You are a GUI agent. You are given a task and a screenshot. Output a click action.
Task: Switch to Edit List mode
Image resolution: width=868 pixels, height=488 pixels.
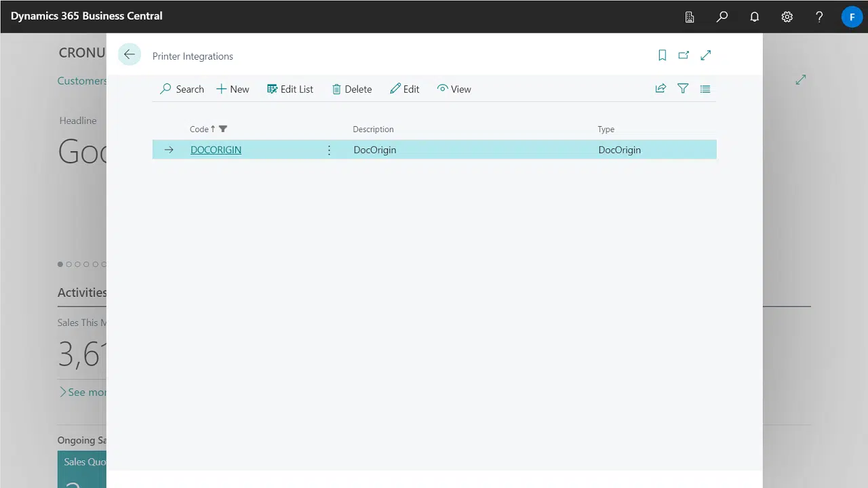(290, 89)
